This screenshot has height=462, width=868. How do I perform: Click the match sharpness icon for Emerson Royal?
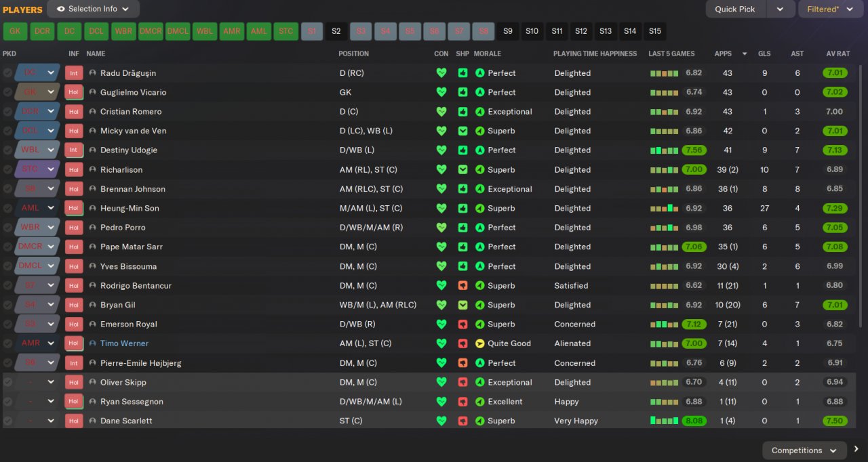point(462,324)
